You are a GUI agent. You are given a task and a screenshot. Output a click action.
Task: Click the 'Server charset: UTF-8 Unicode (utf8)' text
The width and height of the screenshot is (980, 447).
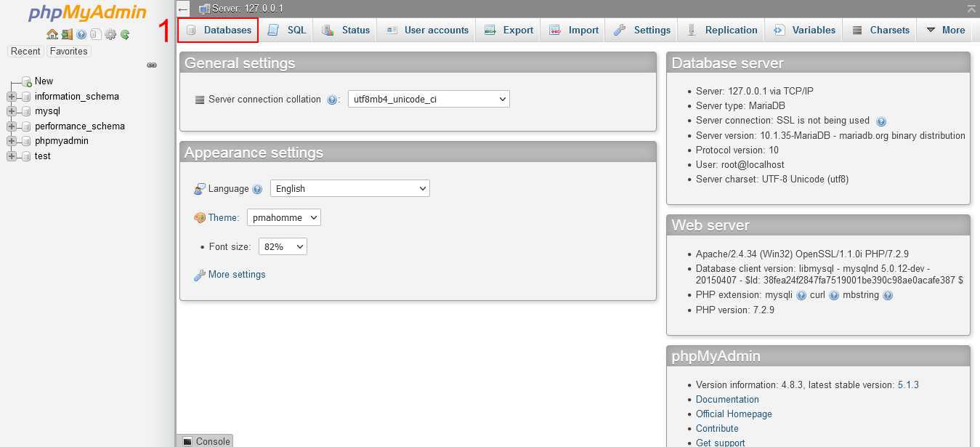772,180
